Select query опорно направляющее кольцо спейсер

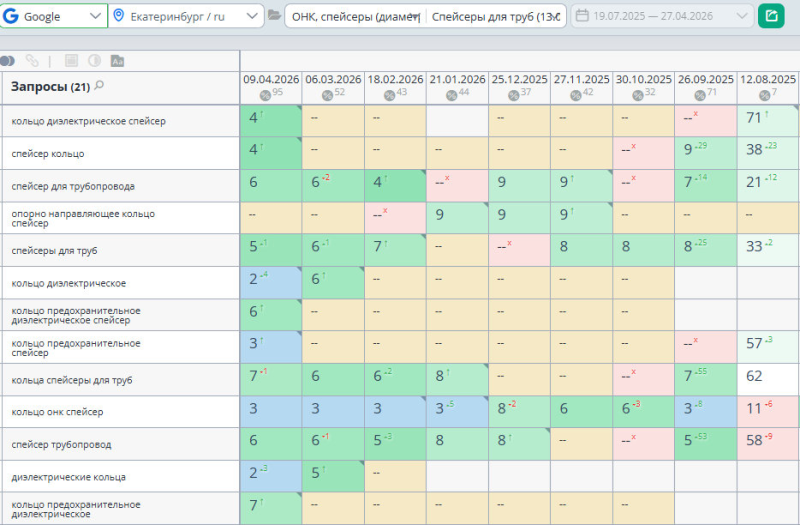[83, 218]
